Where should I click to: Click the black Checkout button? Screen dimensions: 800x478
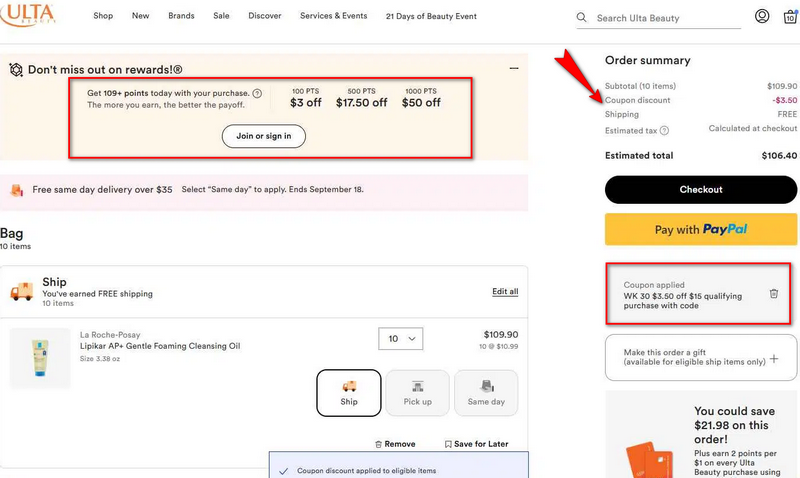(x=701, y=189)
